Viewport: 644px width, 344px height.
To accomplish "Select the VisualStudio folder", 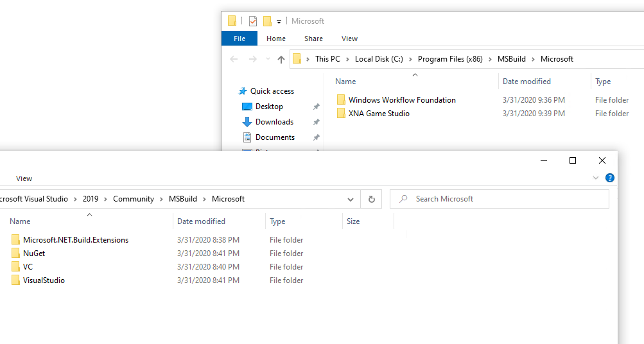I will pos(44,280).
